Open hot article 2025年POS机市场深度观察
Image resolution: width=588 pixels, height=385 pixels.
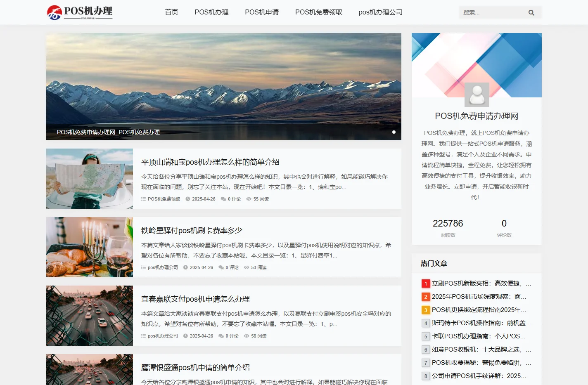pos(479,297)
